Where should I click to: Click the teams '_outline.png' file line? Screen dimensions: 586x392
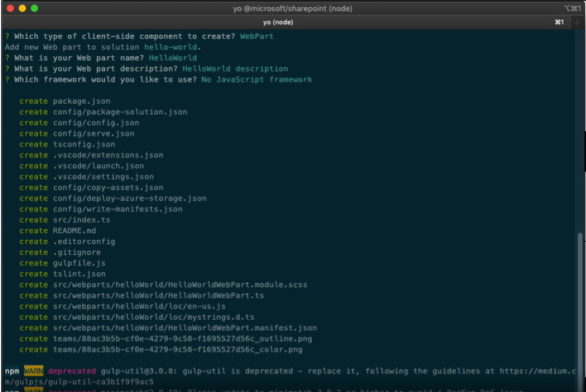tap(183, 339)
